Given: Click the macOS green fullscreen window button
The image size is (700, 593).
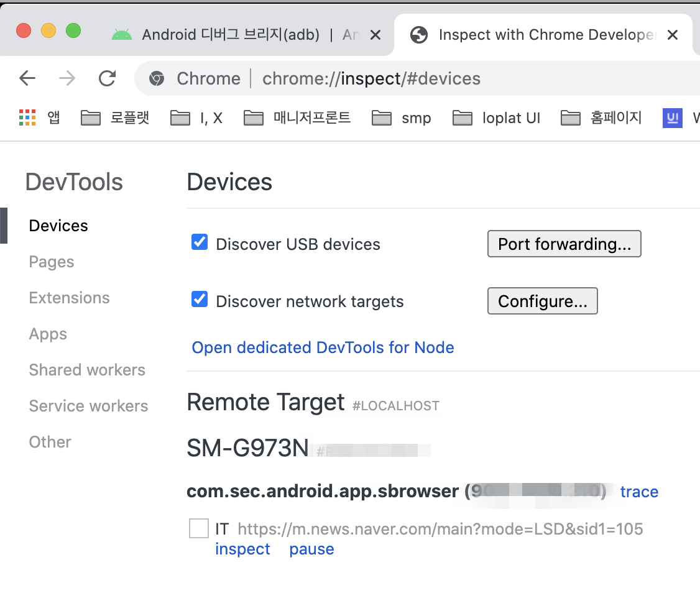Looking at the screenshot, I should pyautogui.click(x=73, y=31).
